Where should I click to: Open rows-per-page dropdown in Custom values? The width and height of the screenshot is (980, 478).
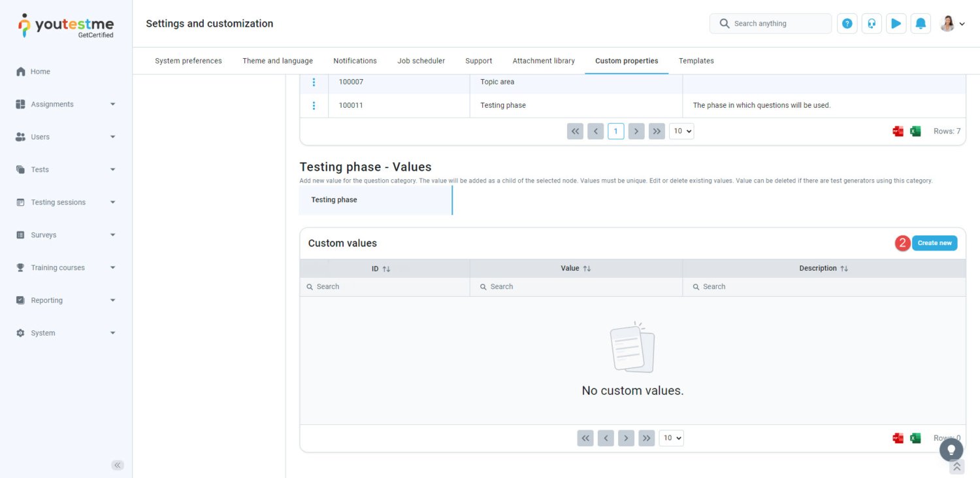[x=671, y=438]
